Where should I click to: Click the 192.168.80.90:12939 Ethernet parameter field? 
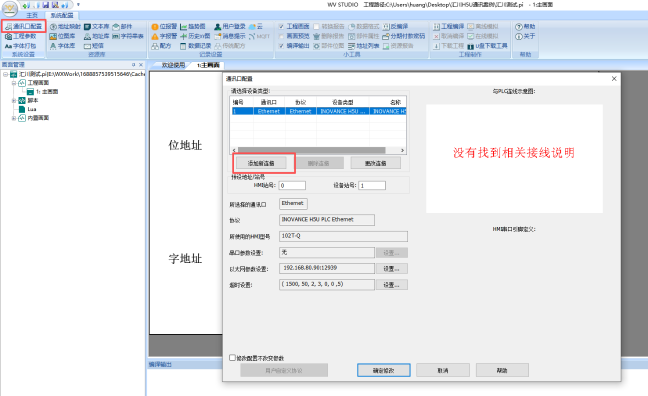point(327,268)
